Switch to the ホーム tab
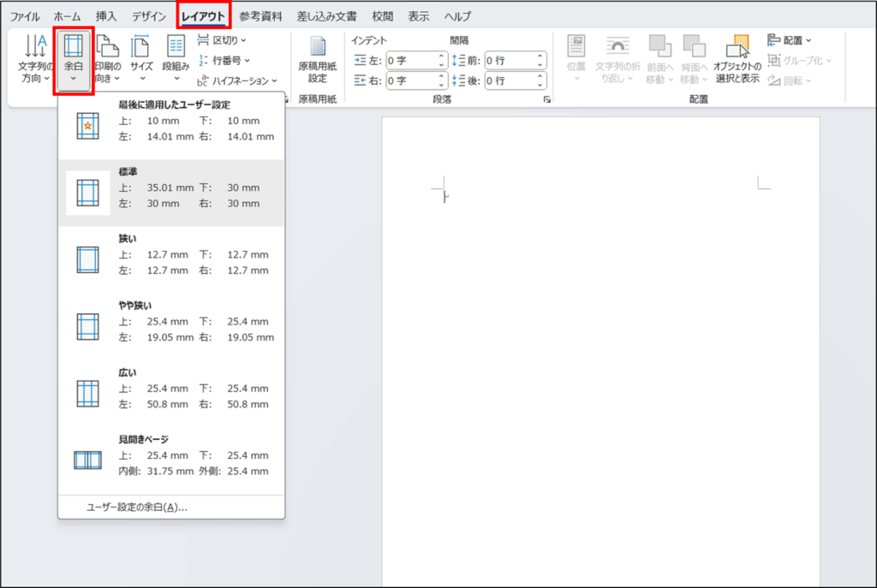 [x=67, y=16]
